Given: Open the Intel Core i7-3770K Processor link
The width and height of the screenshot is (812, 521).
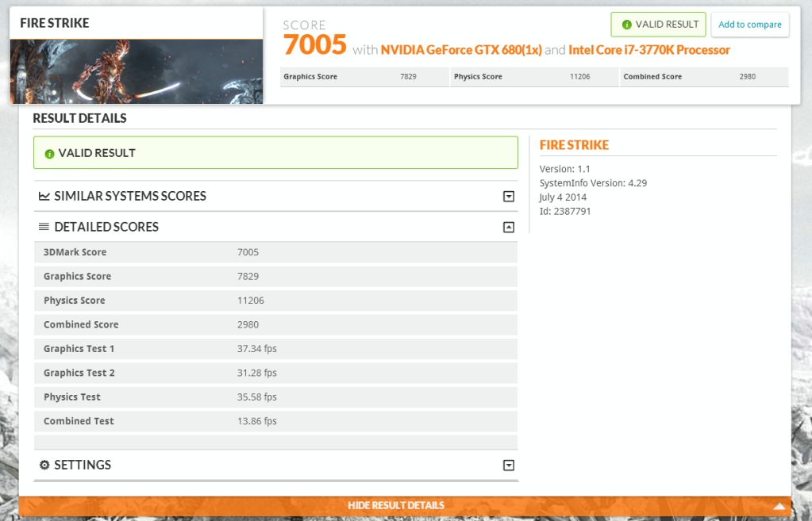Looking at the screenshot, I should click(x=648, y=50).
